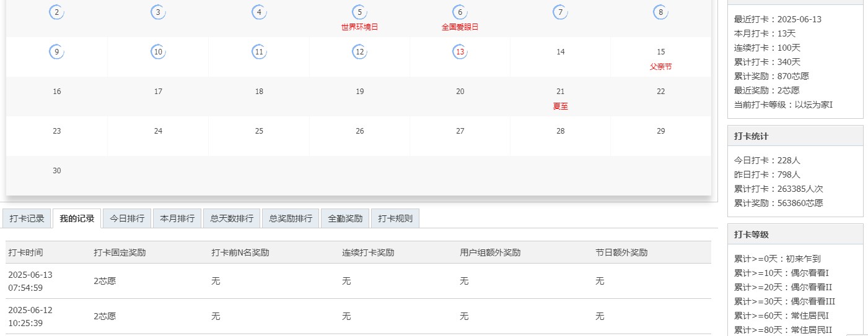
Task: Click the 连续打卡奖励 column header
Action: pyautogui.click(x=368, y=252)
